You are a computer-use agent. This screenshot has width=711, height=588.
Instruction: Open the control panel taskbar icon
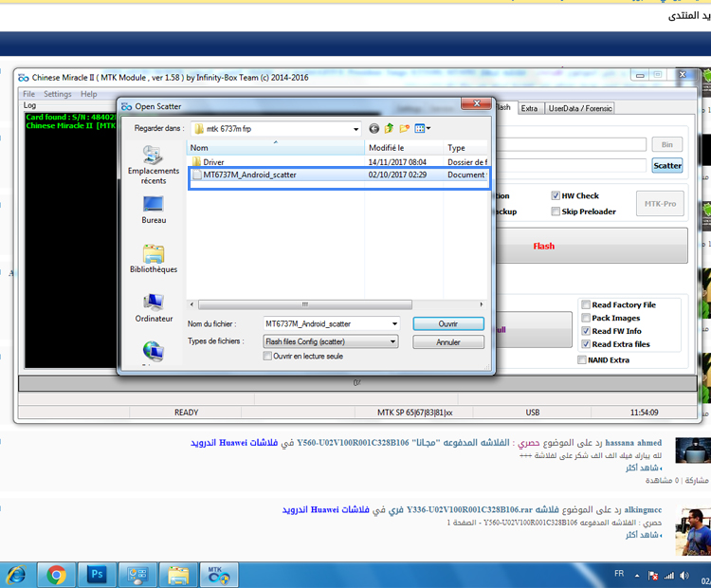tap(137, 576)
